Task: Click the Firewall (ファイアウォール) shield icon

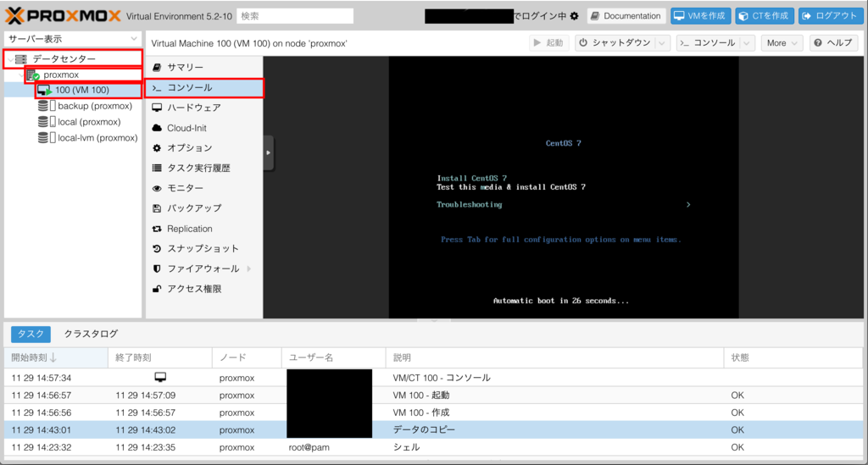Action: 157,268
